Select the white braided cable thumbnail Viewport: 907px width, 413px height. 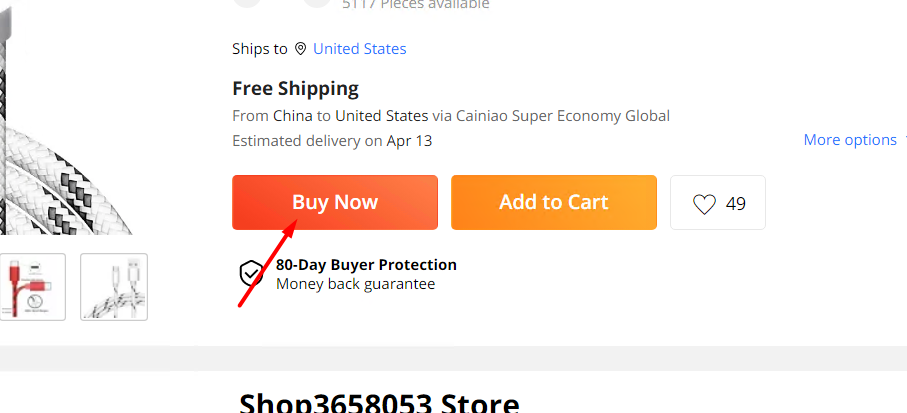pyautogui.click(x=114, y=287)
